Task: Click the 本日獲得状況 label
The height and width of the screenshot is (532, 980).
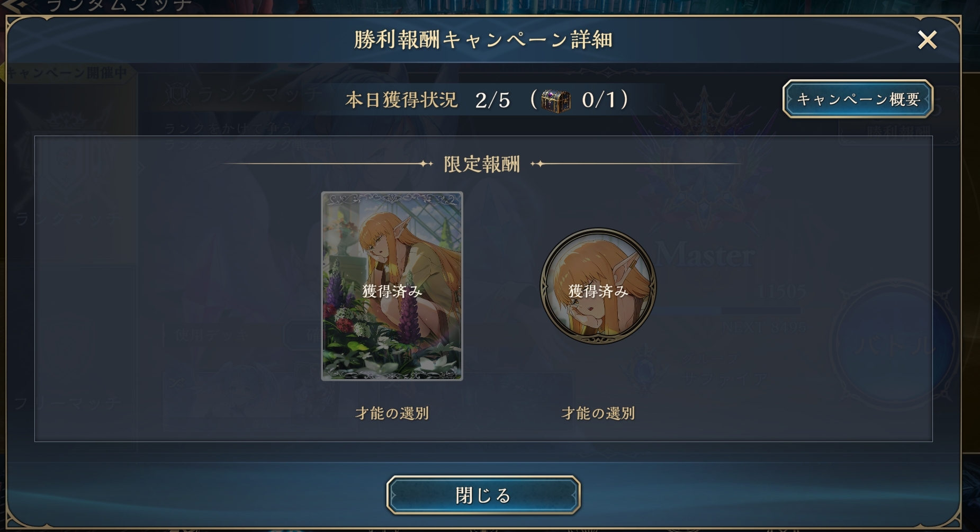Action: tap(401, 100)
